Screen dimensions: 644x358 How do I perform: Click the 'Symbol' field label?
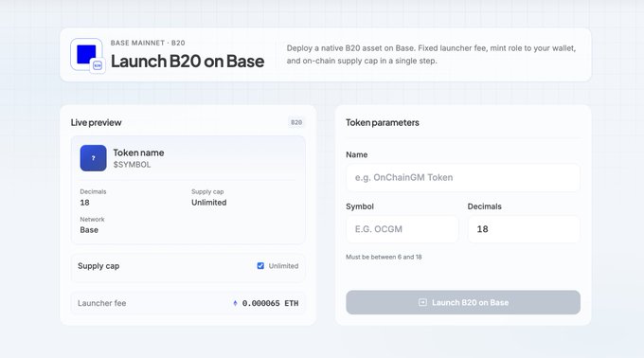pos(360,206)
